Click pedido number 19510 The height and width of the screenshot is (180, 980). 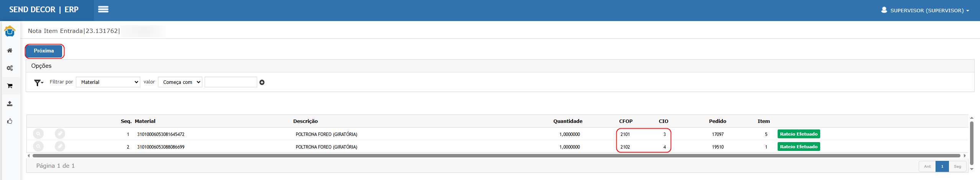718,147
